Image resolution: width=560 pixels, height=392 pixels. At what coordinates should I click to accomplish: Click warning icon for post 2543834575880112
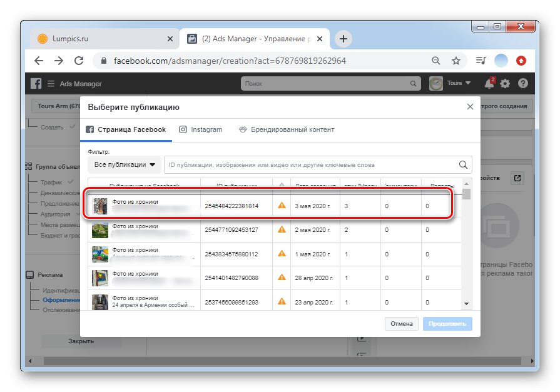pyautogui.click(x=282, y=253)
